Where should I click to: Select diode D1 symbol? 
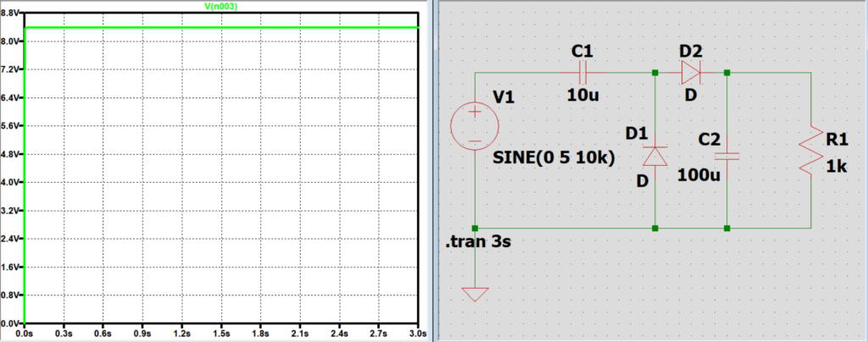[655, 155]
